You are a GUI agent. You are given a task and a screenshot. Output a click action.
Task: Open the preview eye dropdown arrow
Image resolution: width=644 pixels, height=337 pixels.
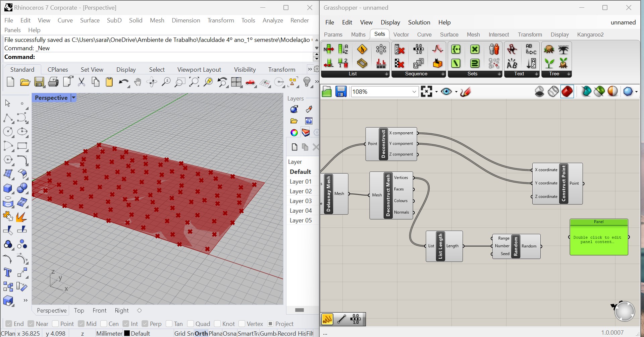456,92
